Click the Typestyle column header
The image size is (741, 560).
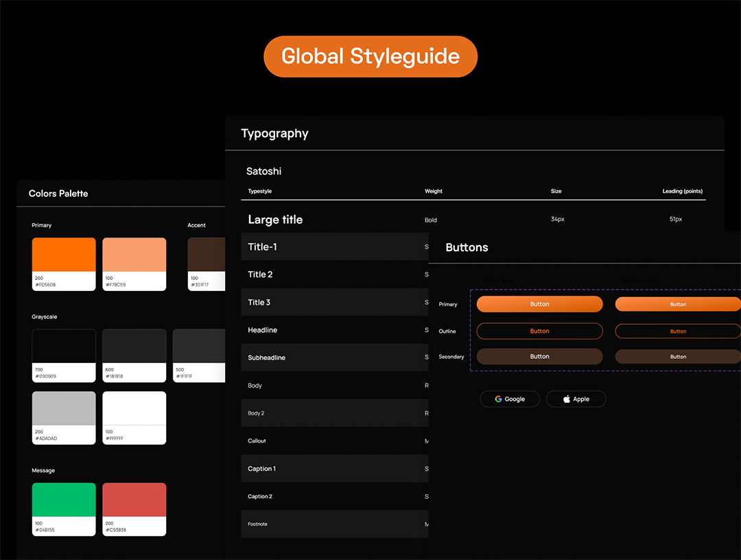[x=260, y=191]
